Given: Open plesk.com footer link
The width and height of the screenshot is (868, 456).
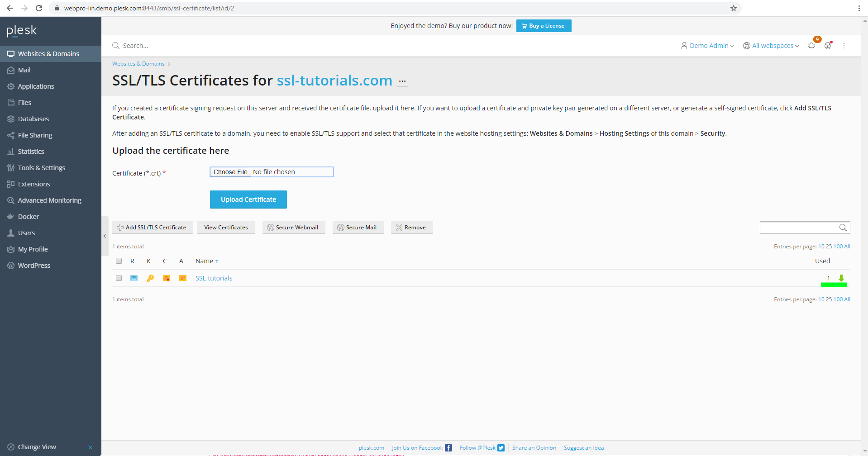Looking at the screenshot, I should pyautogui.click(x=372, y=448).
